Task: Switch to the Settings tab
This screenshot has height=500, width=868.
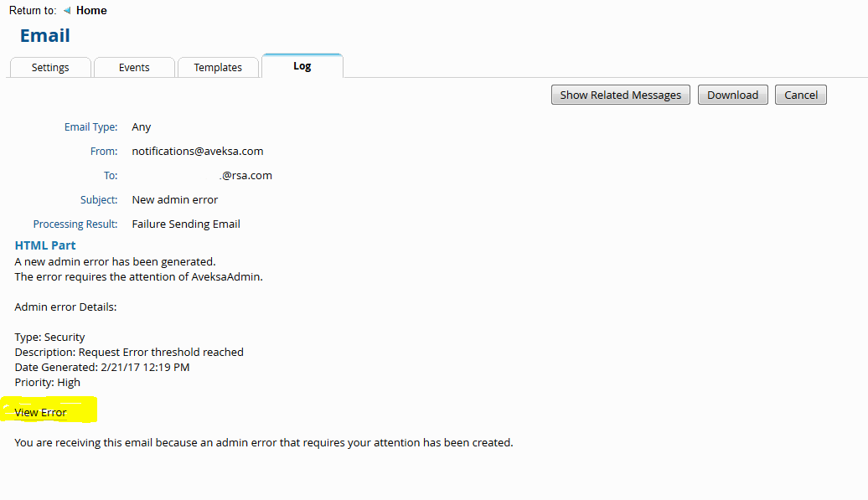Action: tap(50, 67)
